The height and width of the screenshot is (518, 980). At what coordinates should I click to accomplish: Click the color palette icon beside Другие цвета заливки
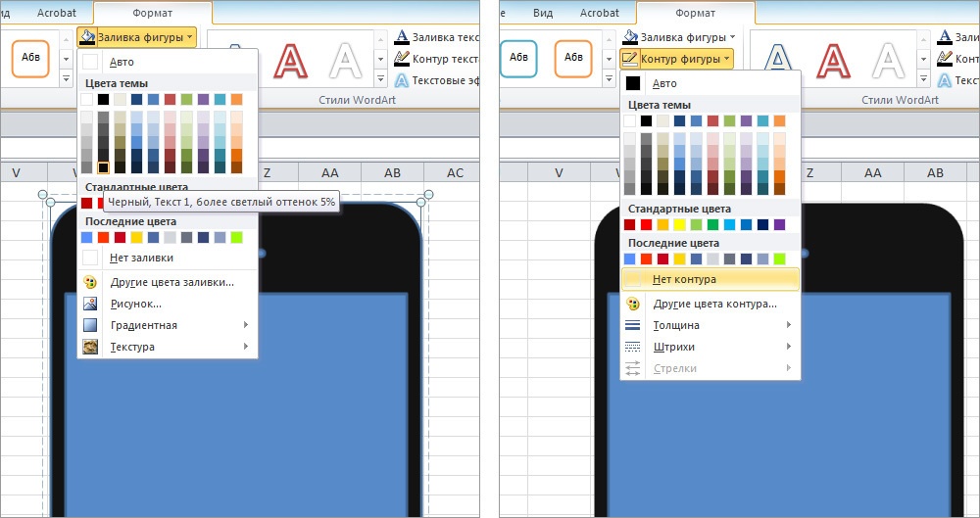point(90,282)
